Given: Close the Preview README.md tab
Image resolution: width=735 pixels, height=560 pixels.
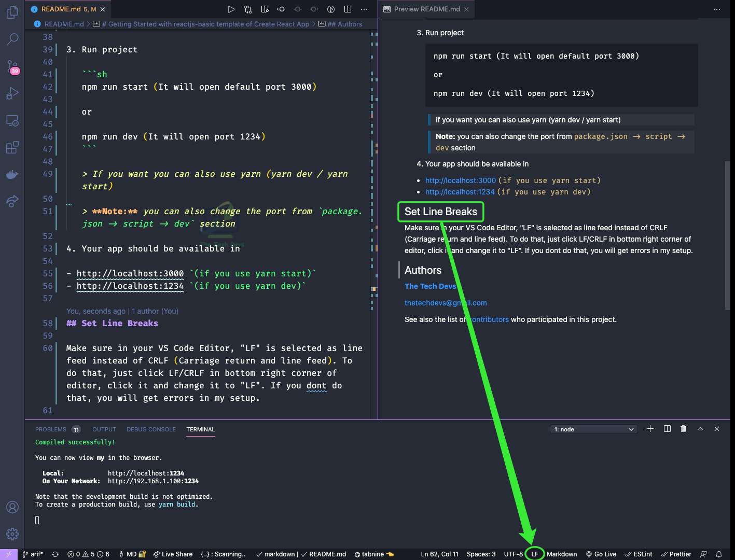Looking at the screenshot, I should point(466,9).
